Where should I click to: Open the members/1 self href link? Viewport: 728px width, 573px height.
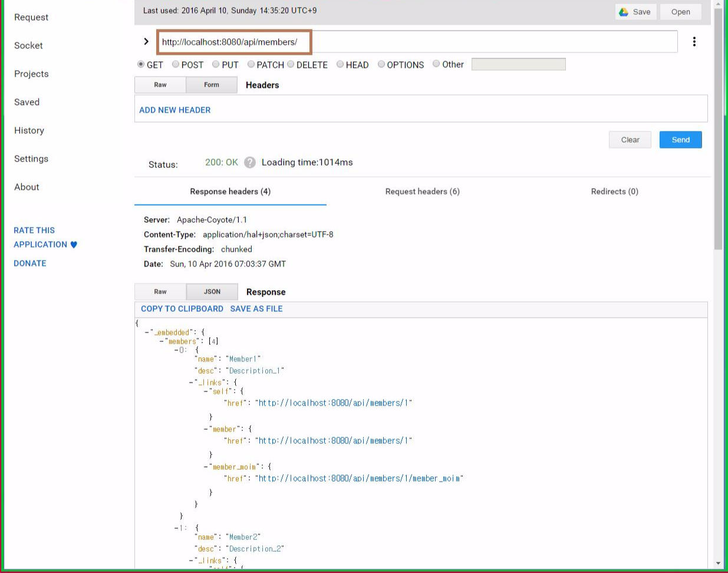pyautogui.click(x=334, y=403)
